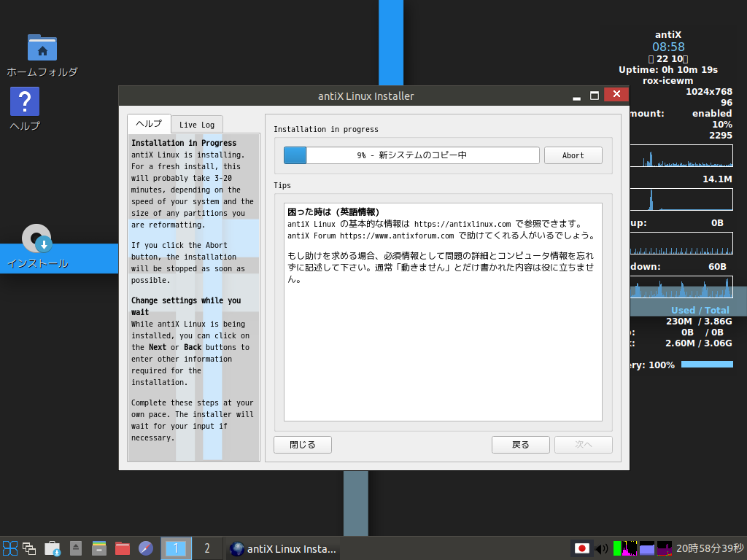Image resolution: width=747 pixels, height=560 pixels.
Task: Switch to the Live Log tab
Action: point(197,125)
